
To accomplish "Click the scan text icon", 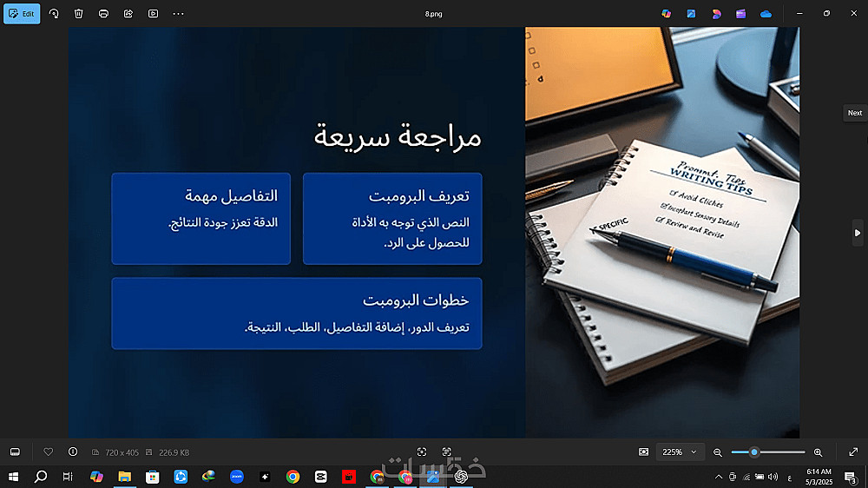I will (447, 452).
